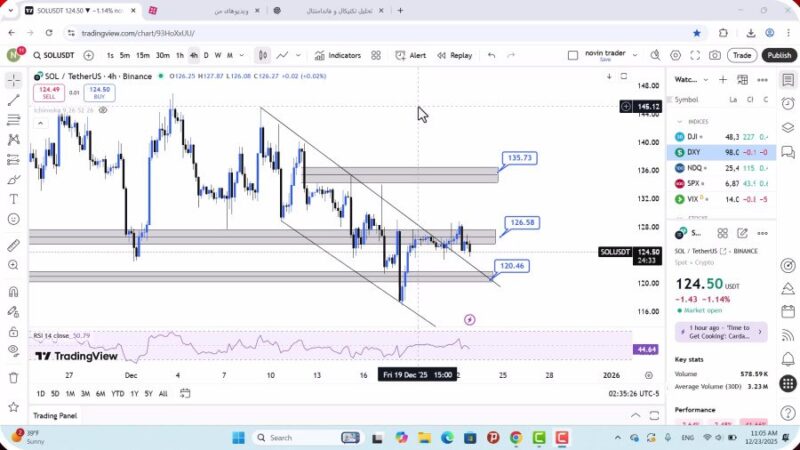Image resolution: width=800 pixels, height=450 pixels.
Task: Open Windows taskbar Search box
Action: coord(290,438)
